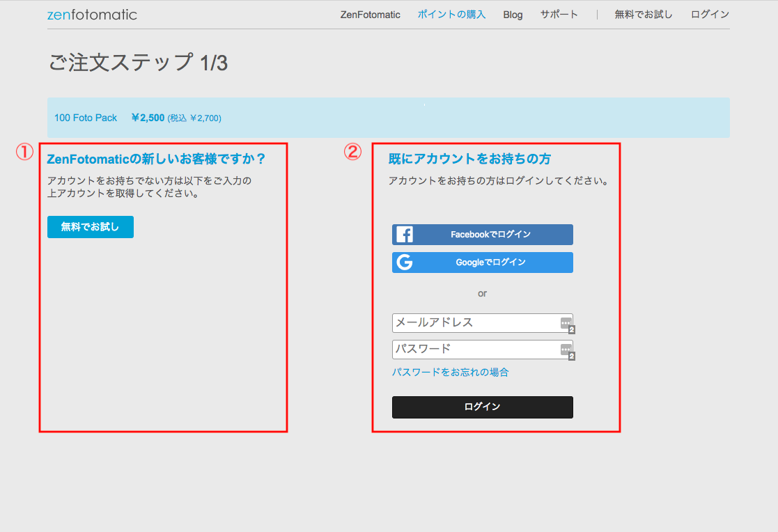Screen dimensions: 778x532
Task: Click ログイン in the top navigation
Action: coord(710,15)
